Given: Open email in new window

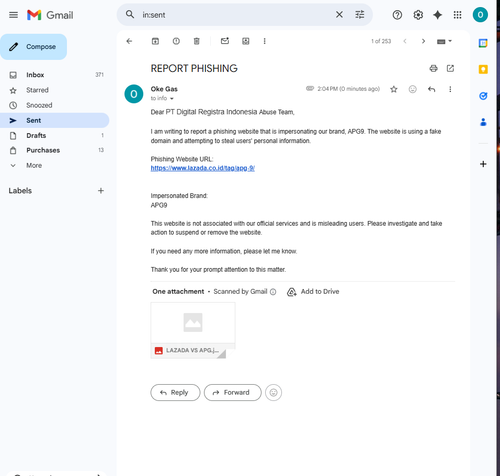Looking at the screenshot, I should 450,68.
